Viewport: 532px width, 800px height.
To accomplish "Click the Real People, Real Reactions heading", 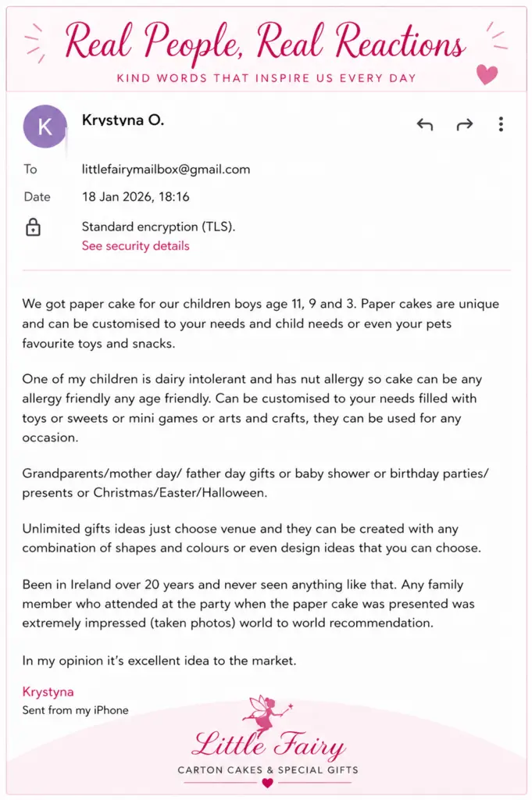I will coord(266,42).
